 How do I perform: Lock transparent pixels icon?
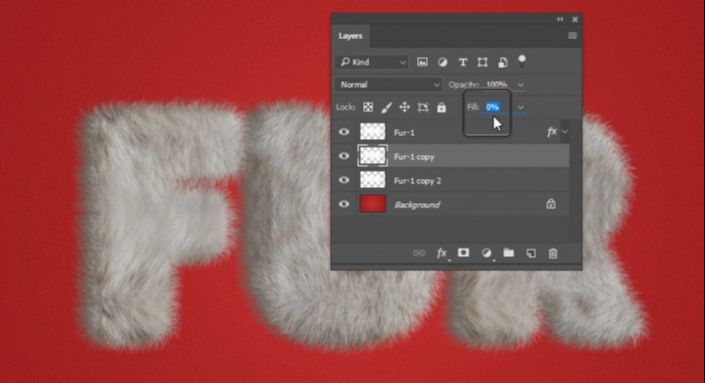point(368,107)
